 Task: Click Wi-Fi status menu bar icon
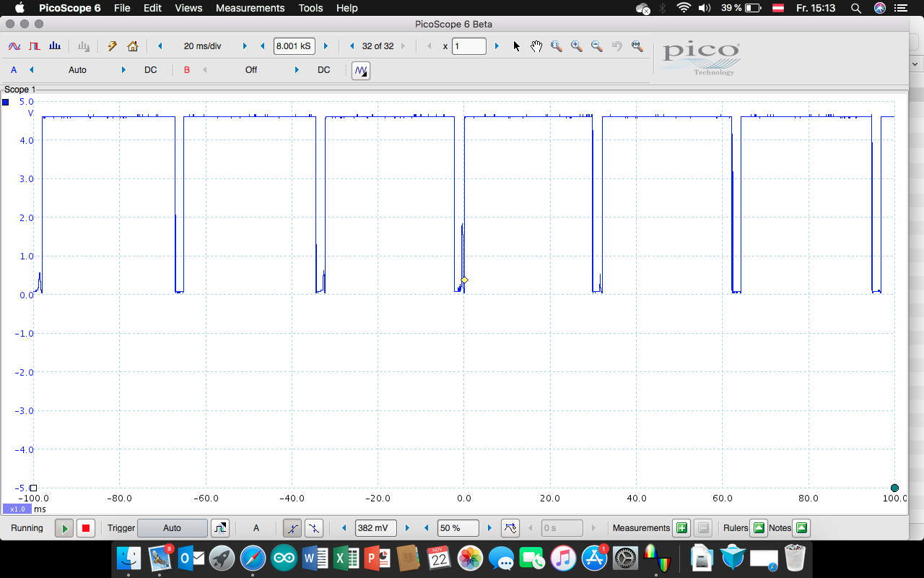[x=683, y=8]
